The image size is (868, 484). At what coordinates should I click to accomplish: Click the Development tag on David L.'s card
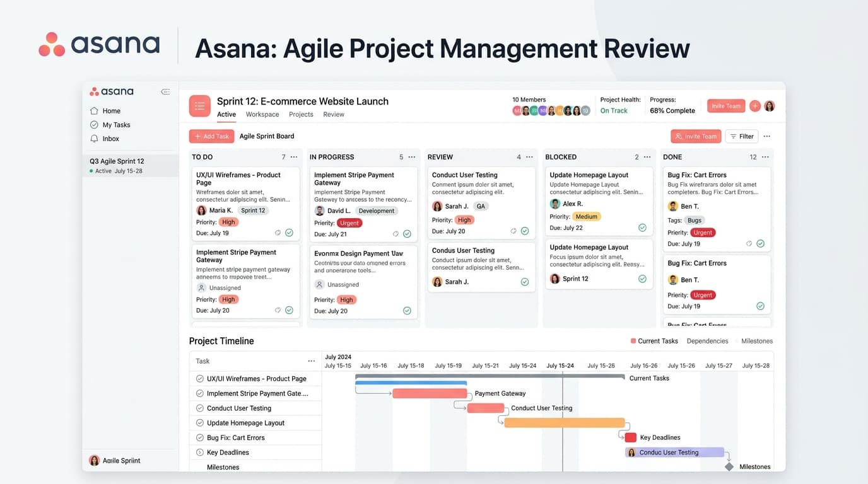(x=377, y=211)
